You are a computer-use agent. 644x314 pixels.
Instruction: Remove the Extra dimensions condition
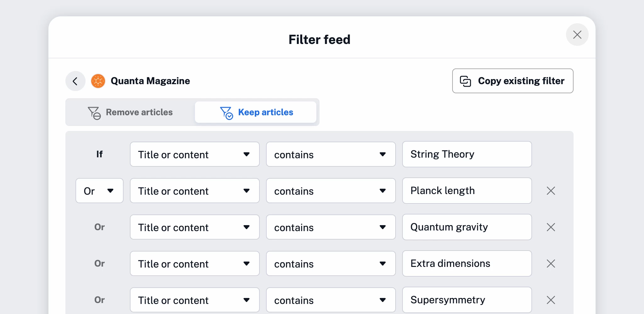pos(551,263)
